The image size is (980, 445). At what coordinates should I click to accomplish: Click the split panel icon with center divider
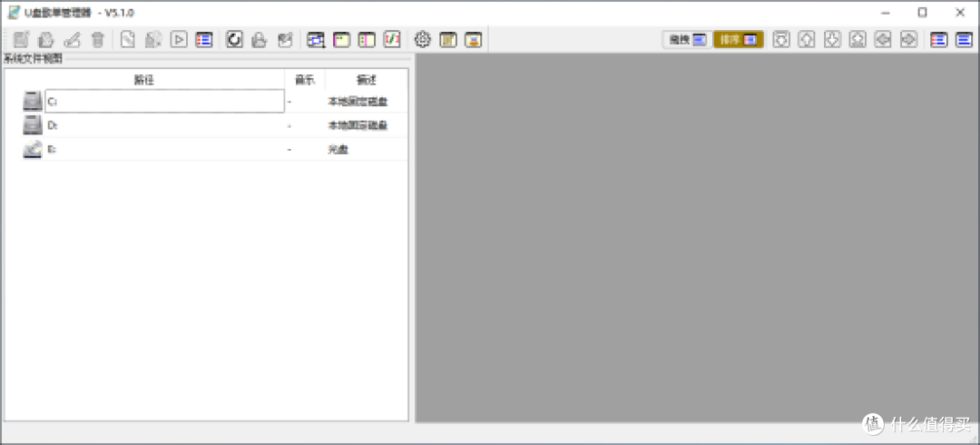click(x=367, y=40)
